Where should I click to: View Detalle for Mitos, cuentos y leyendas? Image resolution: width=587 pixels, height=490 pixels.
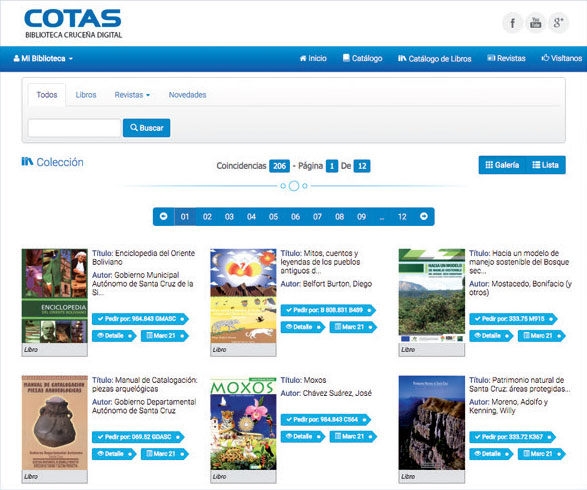tap(303, 327)
